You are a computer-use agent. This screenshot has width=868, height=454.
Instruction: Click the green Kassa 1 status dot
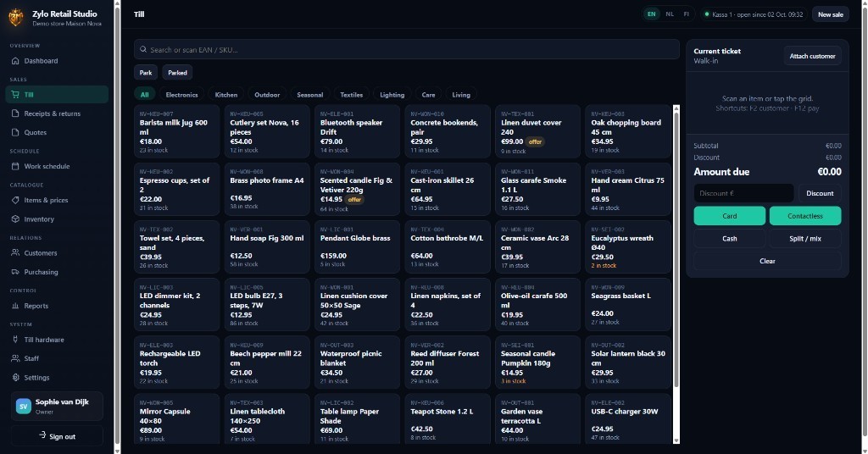tap(707, 14)
